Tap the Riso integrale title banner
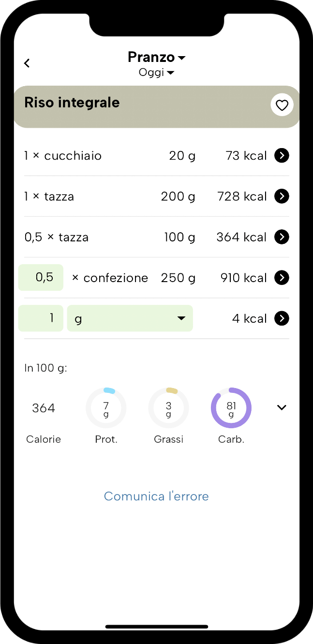The height and width of the screenshot is (644, 313). tap(157, 107)
